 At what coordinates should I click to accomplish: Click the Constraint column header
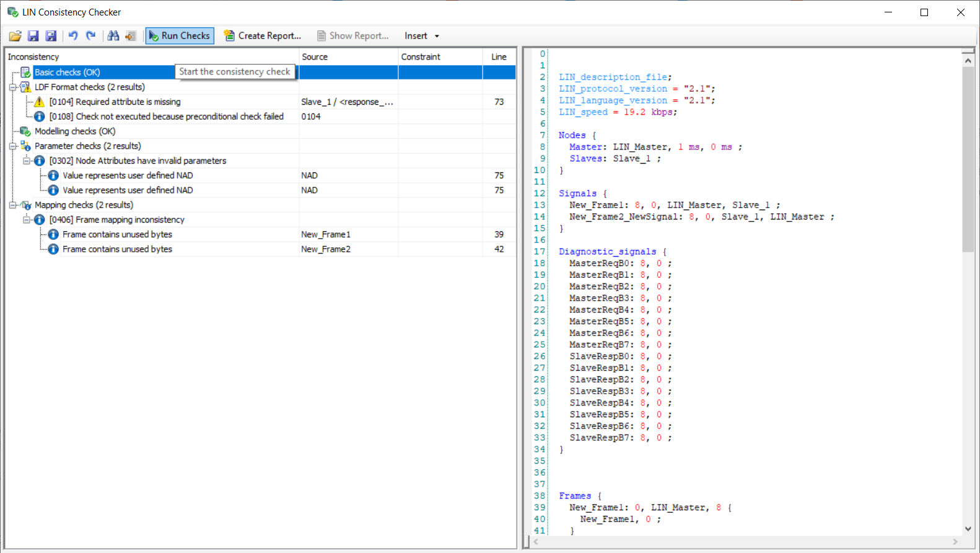440,56
